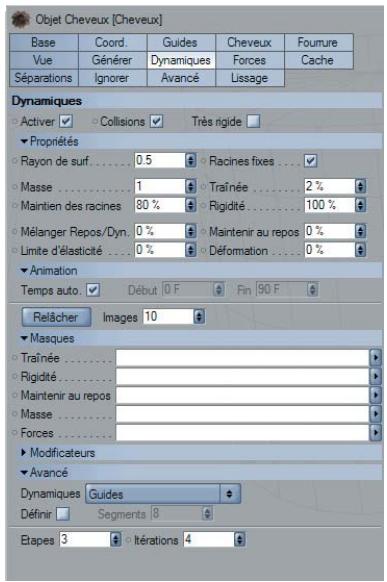Click the Limite d'élasticité field
This screenshot has height=582, width=387.
(160, 250)
